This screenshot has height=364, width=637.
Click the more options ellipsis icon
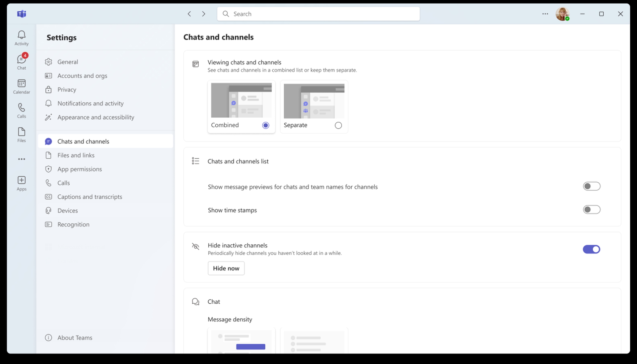tap(545, 13)
